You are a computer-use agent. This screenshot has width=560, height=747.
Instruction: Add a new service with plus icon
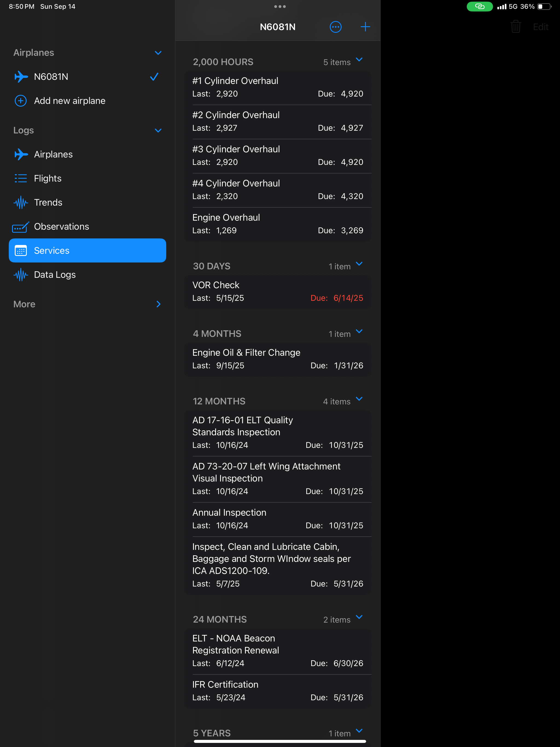[365, 27]
